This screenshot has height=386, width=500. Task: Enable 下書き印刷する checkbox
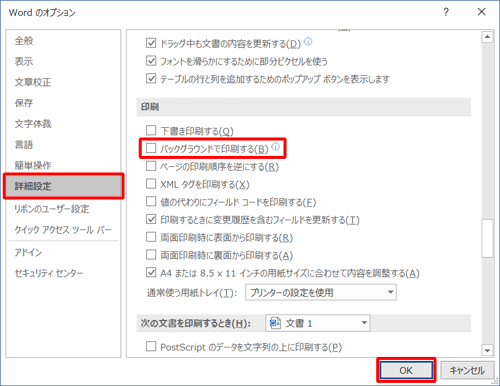[x=151, y=130]
